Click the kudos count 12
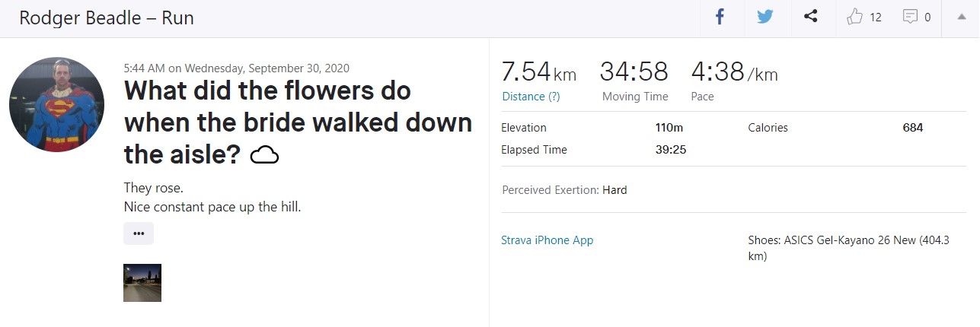980x327 pixels. [876, 17]
